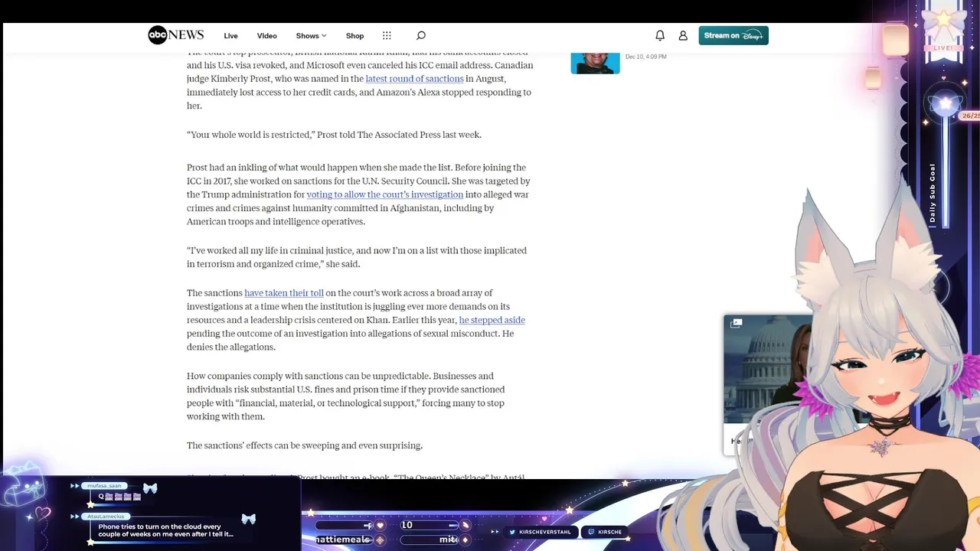This screenshot has height=551, width=980.
Task: Click the Stream on Disney+ button
Action: pyautogui.click(x=733, y=35)
